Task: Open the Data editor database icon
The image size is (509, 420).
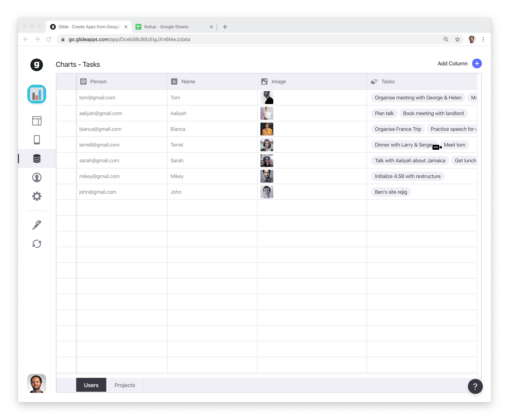Action: (36, 159)
